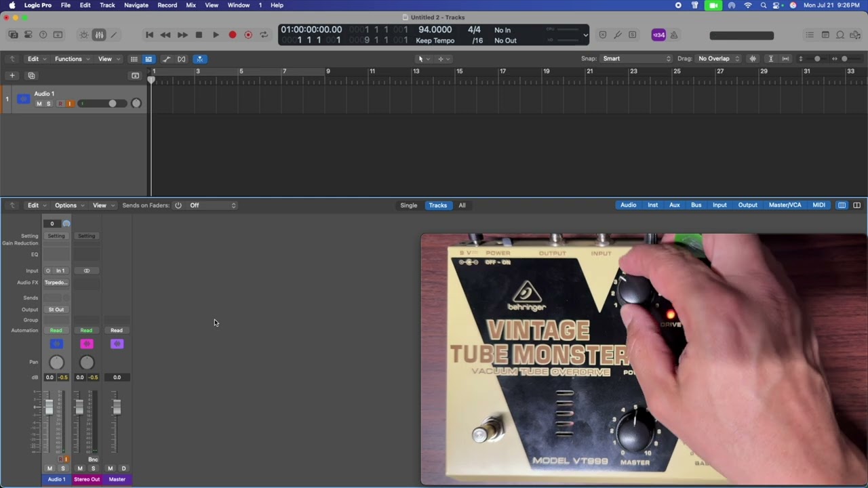Open the mixer Options menu
The height and width of the screenshot is (488, 868).
pos(68,205)
